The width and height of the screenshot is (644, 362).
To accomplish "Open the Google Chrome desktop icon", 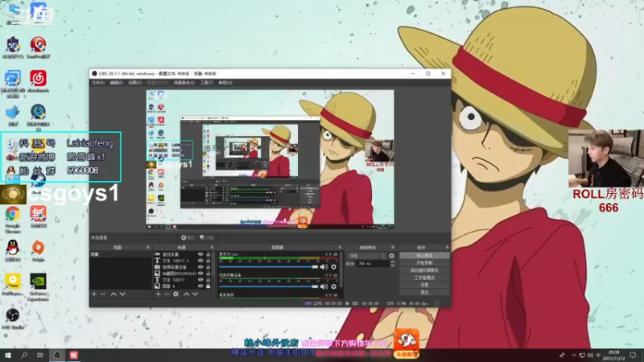I will click(13, 219).
